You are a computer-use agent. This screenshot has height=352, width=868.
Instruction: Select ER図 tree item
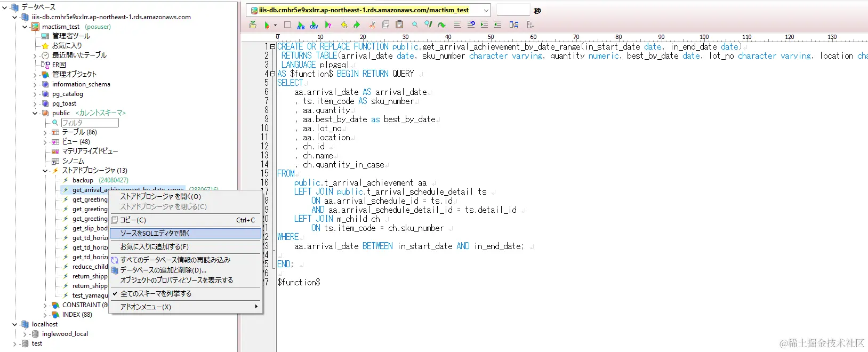[x=59, y=65]
